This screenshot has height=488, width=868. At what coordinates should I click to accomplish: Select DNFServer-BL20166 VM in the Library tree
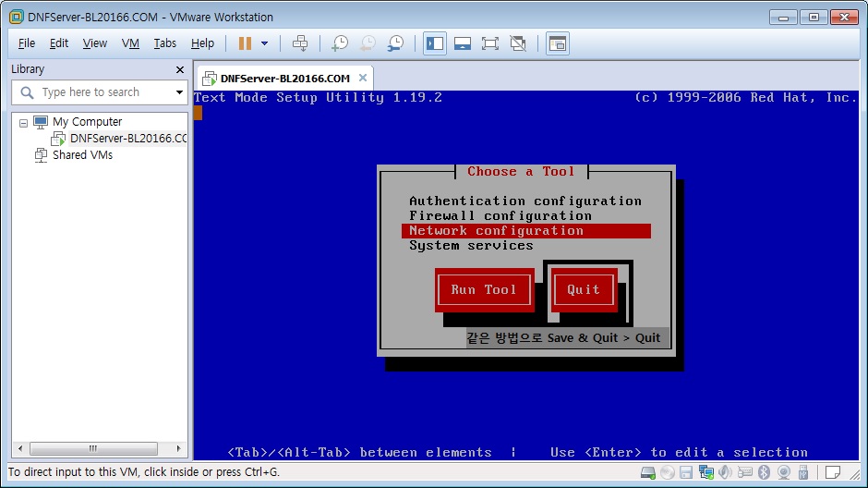tap(127, 139)
